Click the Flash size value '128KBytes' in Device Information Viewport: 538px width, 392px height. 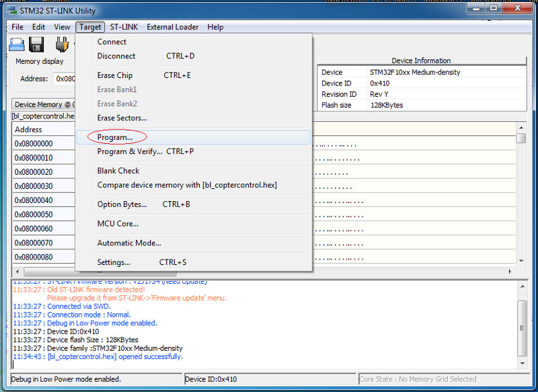tap(387, 106)
